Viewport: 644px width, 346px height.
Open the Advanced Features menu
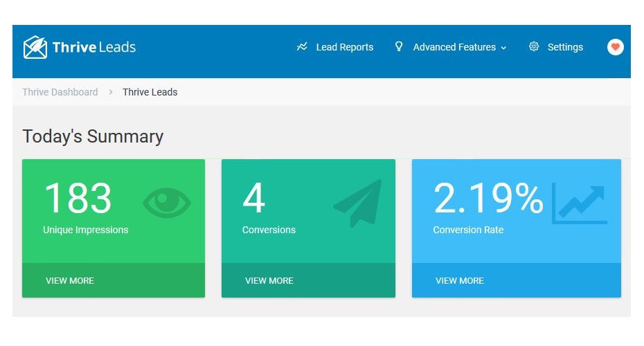[x=454, y=47]
